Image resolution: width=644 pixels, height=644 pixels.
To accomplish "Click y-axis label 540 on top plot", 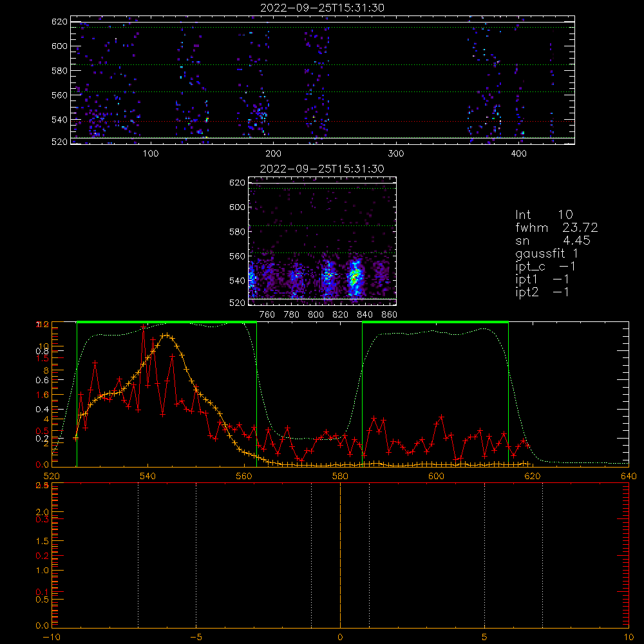I will coord(59,120).
